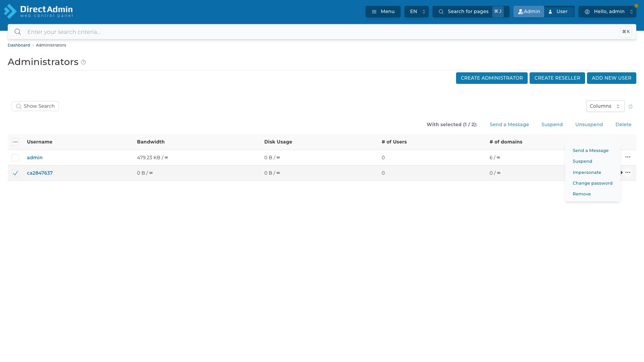Check the admin row checkbox
This screenshot has height=362, width=644.
point(15,158)
